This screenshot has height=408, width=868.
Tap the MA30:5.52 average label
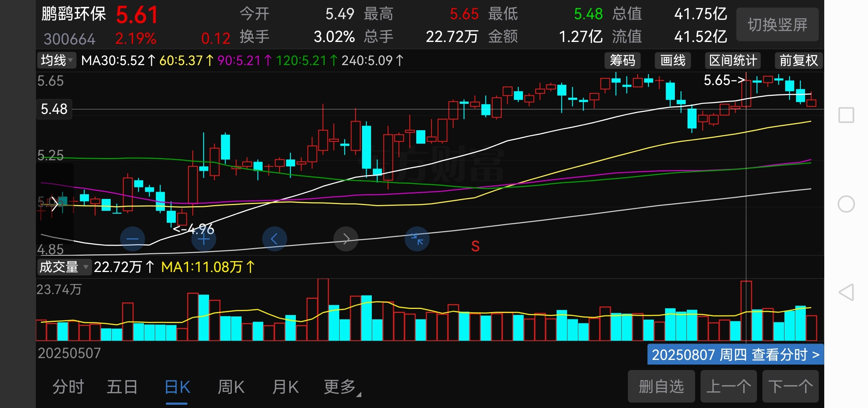118,60
